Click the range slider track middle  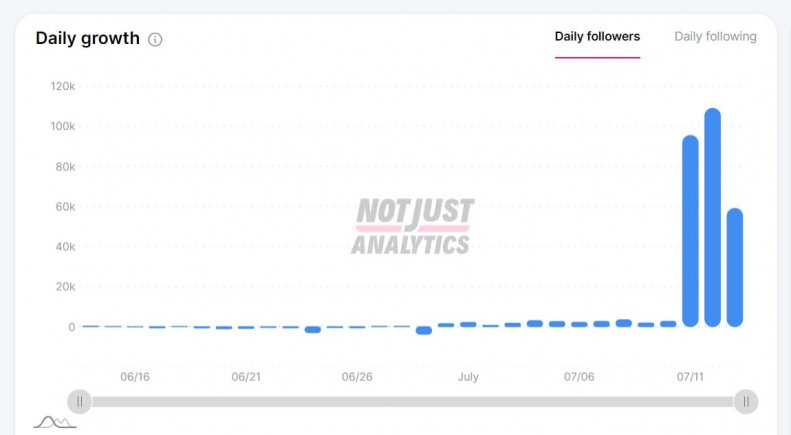pyautogui.click(x=412, y=402)
